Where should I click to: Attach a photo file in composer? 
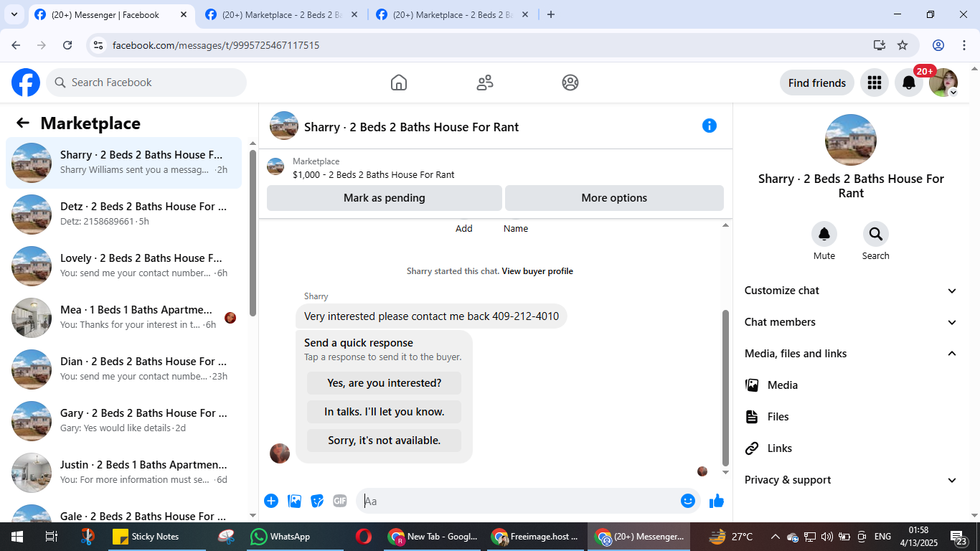coord(294,501)
